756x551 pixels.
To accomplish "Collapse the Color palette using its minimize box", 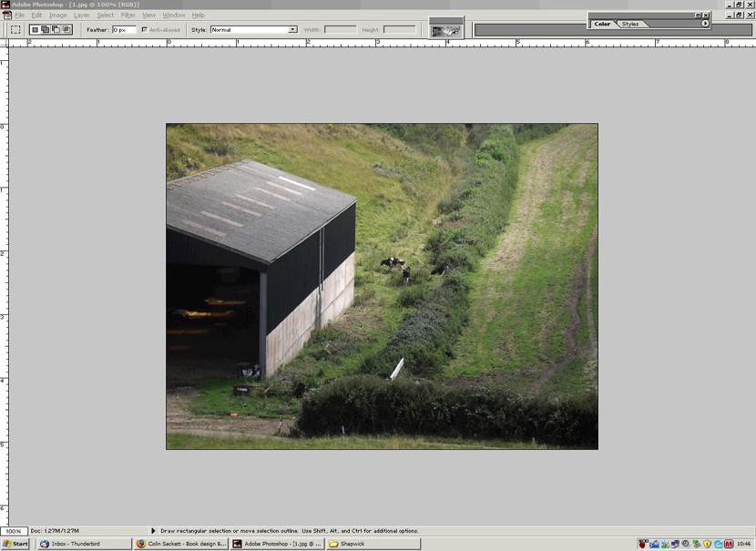I will tap(698, 15).
